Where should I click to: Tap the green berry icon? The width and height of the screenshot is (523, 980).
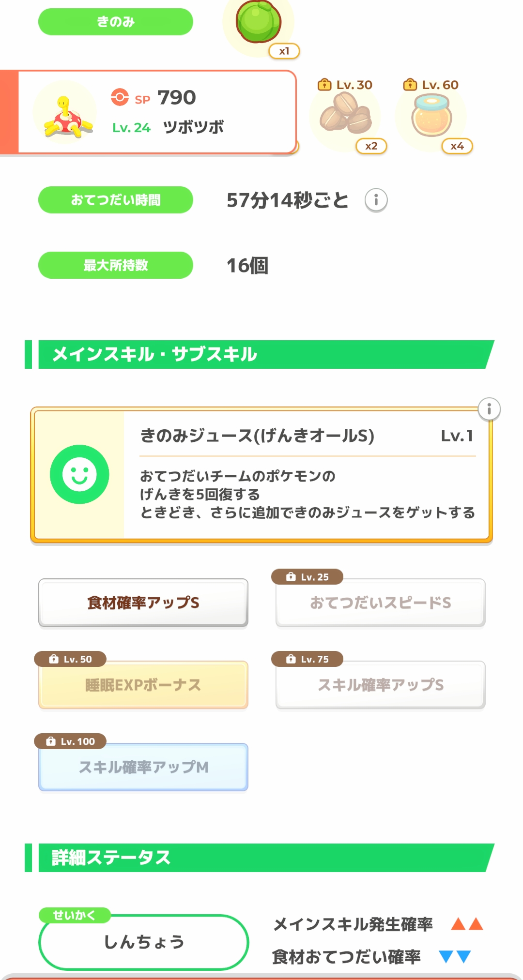(x=258, y=22)
